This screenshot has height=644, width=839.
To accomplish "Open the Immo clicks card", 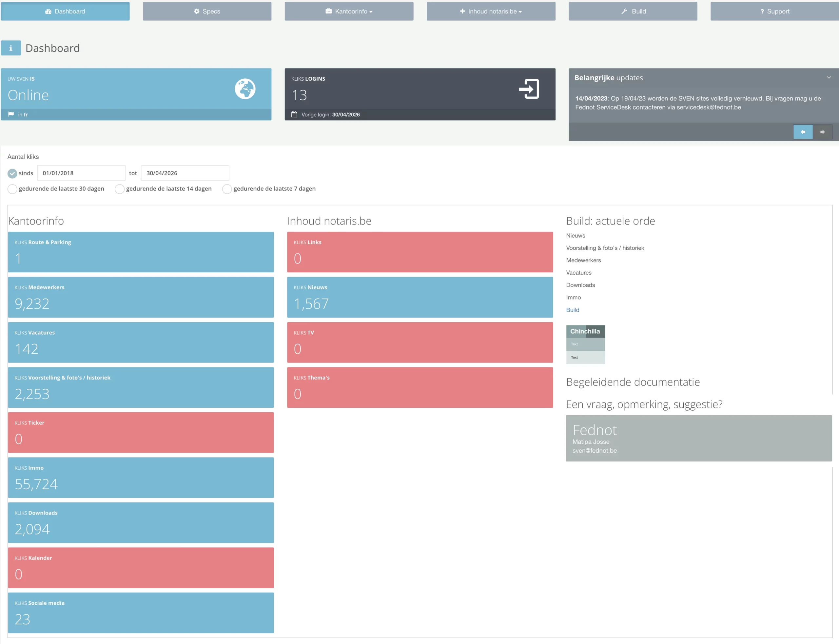I will point(141,478).
